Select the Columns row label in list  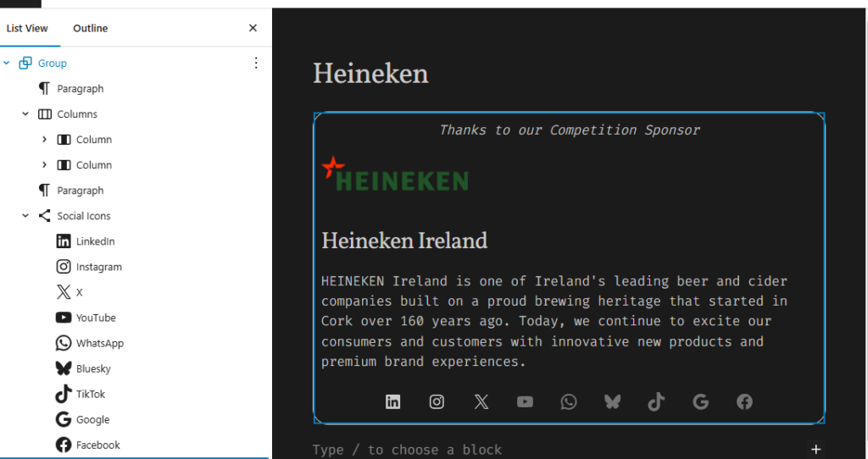[77, 114]
